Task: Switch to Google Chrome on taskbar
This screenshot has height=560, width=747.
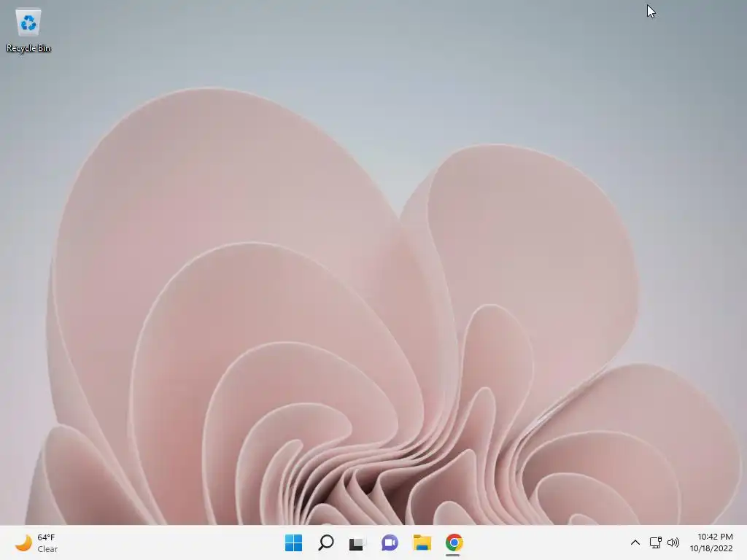Action: (x=454, y=542)
